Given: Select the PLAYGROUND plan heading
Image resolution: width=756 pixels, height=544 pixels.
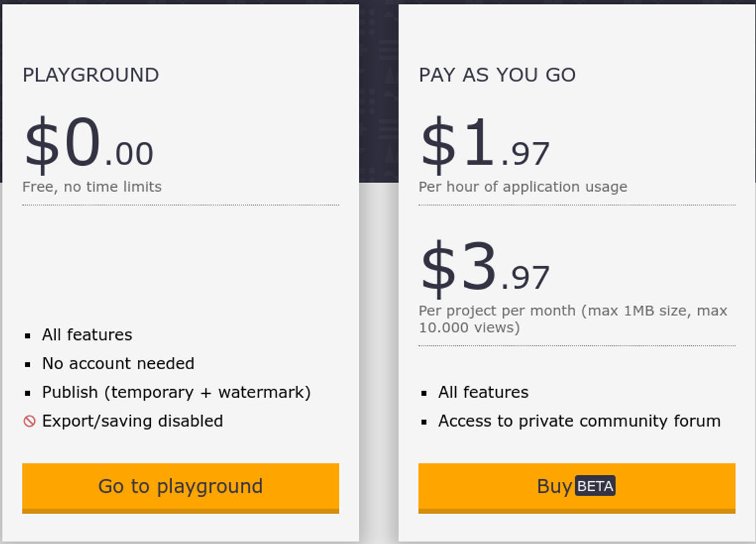Looking at the screenshot, I should point(91,75).
